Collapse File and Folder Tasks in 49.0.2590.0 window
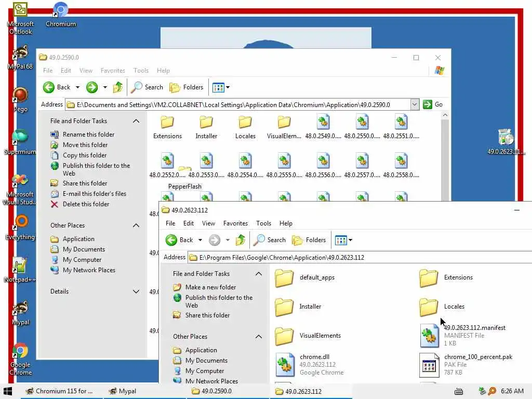This screenshot has height=399, width=532. coord(136,121)
